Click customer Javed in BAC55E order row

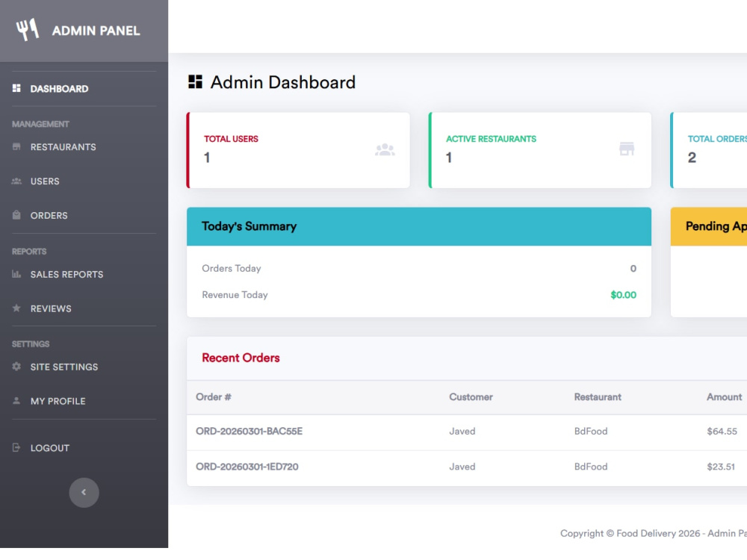pos(462,431)
